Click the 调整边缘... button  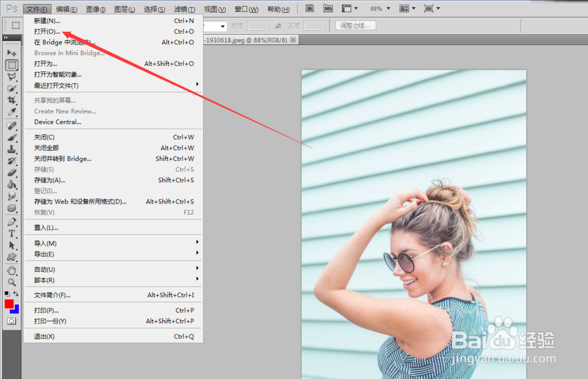point(355,25)
